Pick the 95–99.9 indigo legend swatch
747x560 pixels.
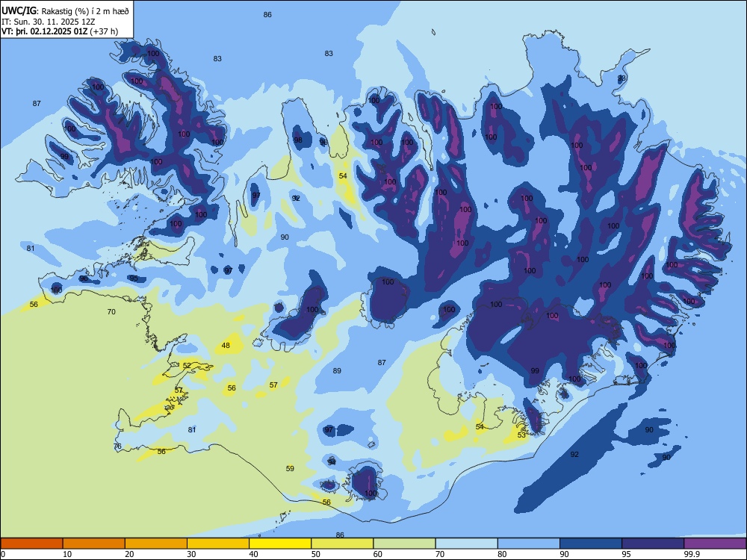point(653,544)
